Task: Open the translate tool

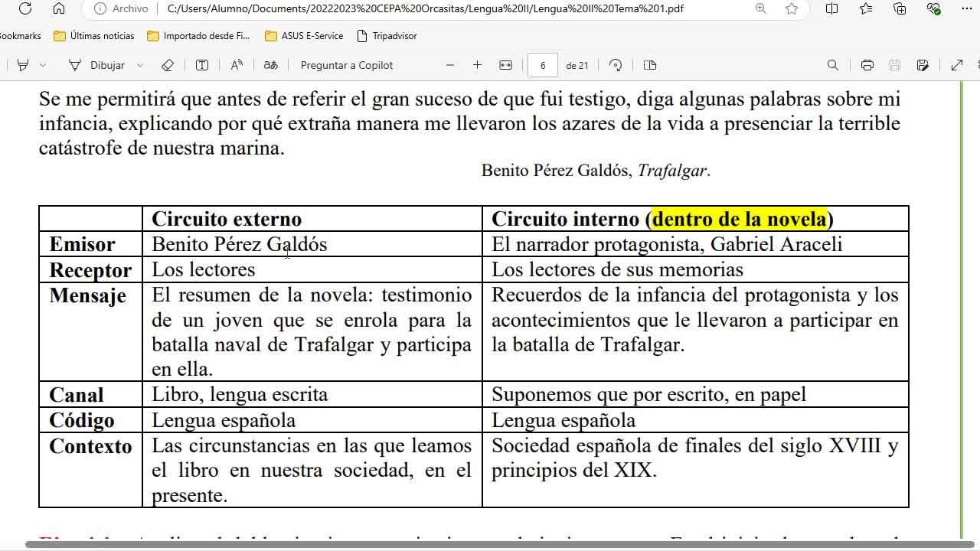Action: 270,65
